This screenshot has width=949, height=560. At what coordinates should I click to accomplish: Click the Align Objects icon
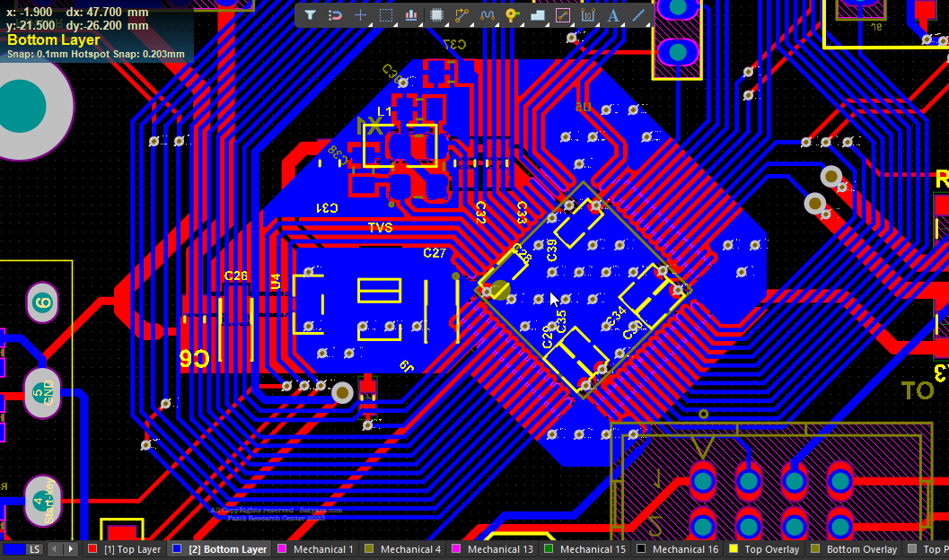click(x=411, y=15)
